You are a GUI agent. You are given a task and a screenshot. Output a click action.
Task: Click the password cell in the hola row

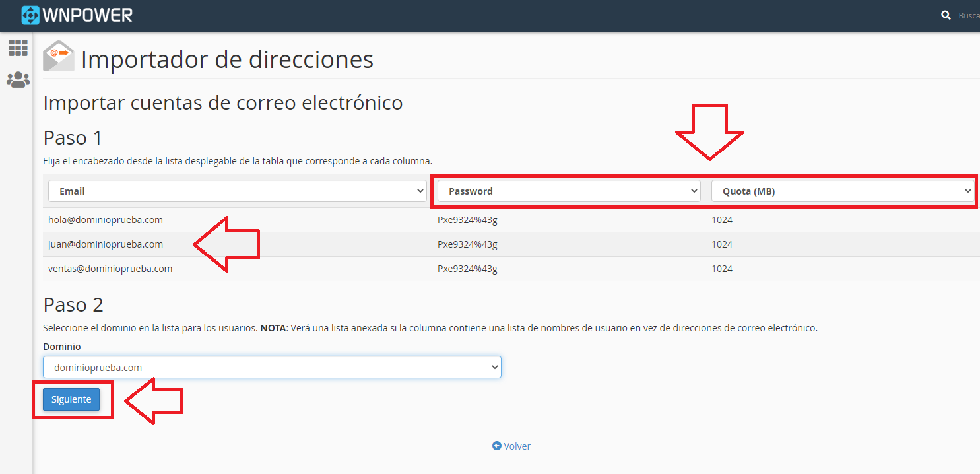pyautogui.click(x=467, y=220)
